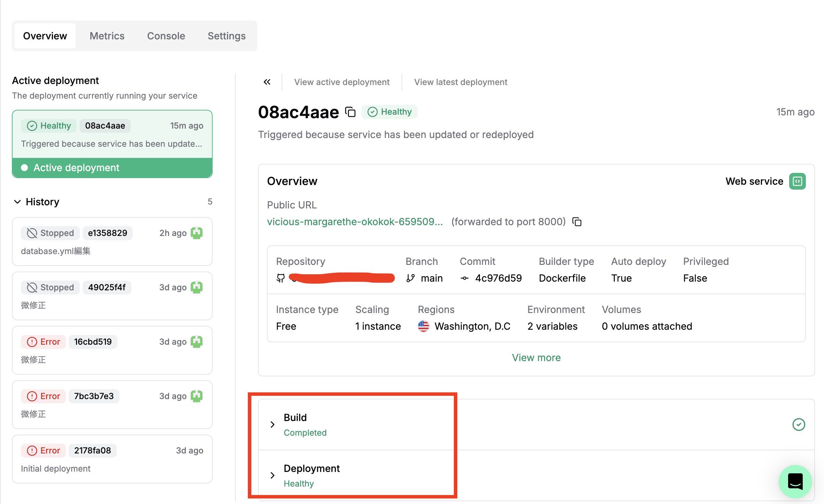Click View more link
The image size is (824, 504).
536,358
